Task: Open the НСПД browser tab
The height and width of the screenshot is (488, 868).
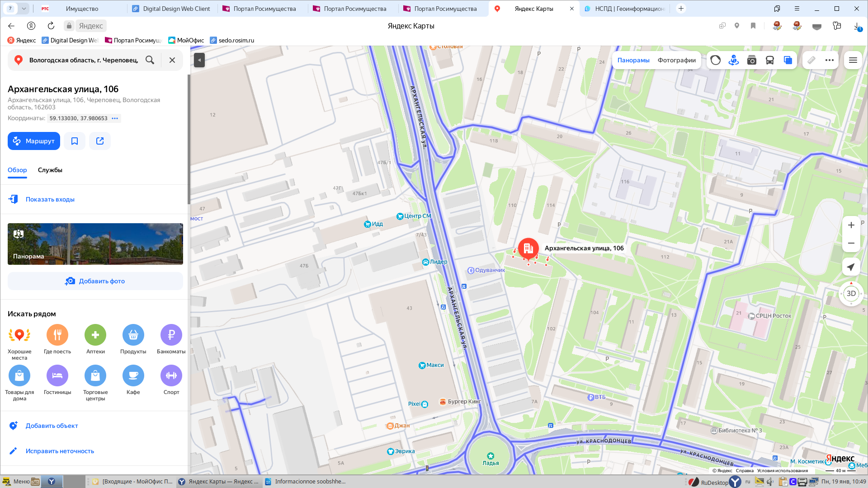Action: click(x=624, y=9)
